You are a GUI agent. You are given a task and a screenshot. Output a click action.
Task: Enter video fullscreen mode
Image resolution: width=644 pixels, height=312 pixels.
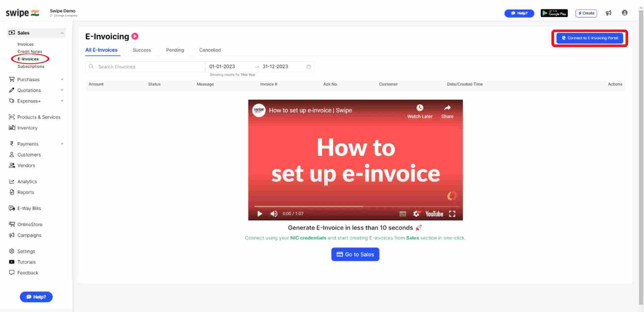click(452, 214)
